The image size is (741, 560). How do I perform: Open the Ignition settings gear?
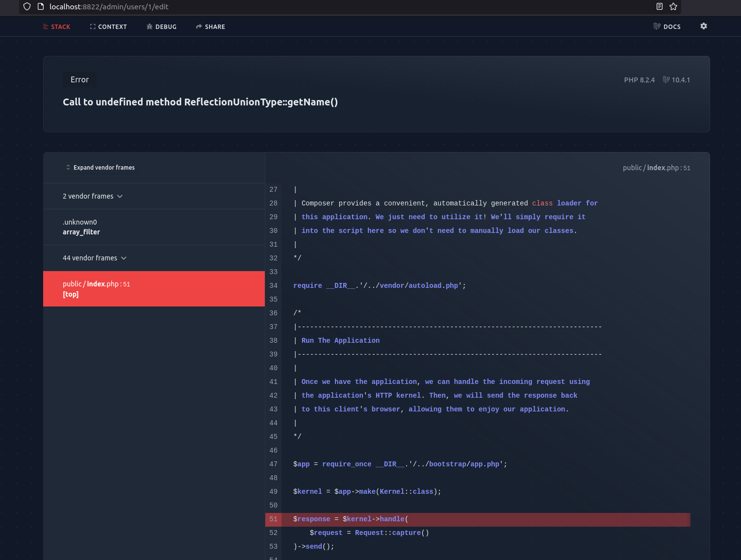click(x=704, y=26)
